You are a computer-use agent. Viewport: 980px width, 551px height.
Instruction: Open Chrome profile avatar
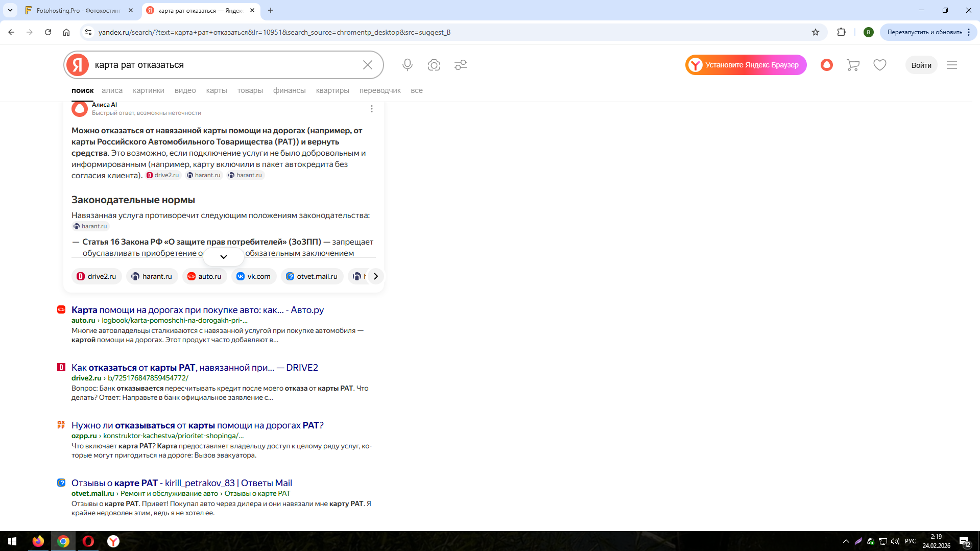coord(869,32)
